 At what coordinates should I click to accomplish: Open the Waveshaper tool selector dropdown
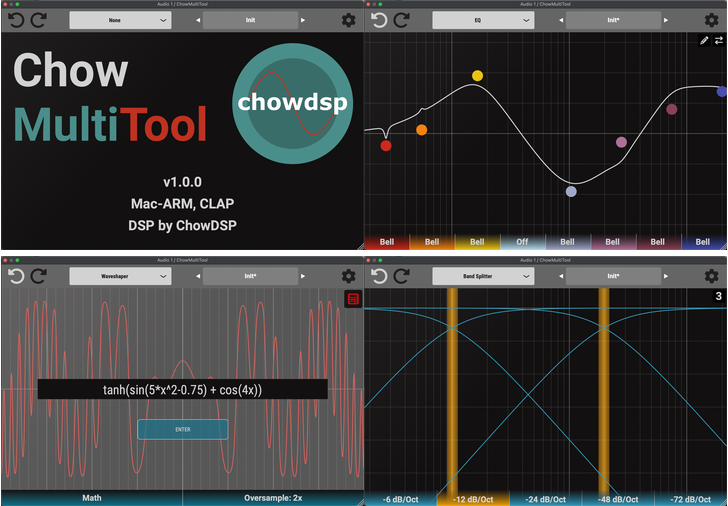(120, 276)
